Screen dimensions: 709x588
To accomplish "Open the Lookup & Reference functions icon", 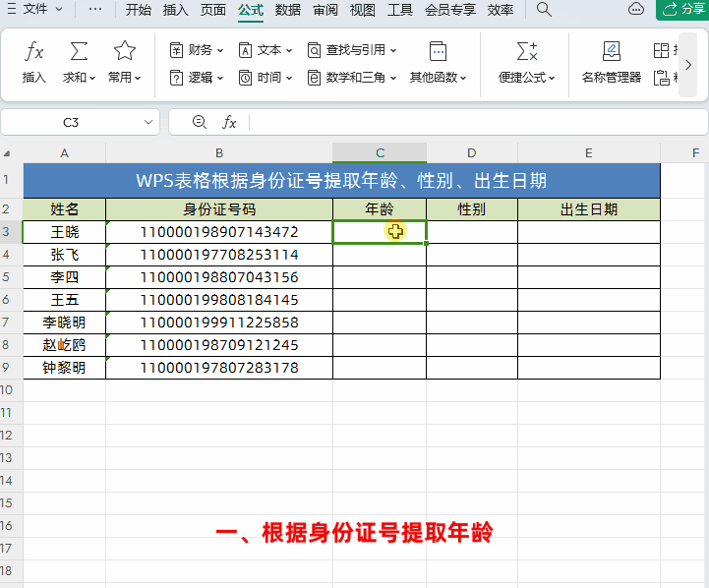I will (x=314, y=50).
